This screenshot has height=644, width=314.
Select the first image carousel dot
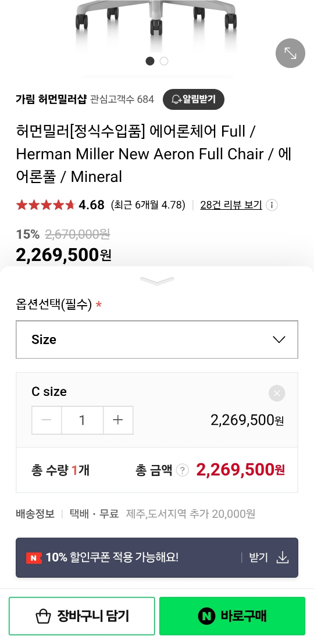click(x=150, y=61)
